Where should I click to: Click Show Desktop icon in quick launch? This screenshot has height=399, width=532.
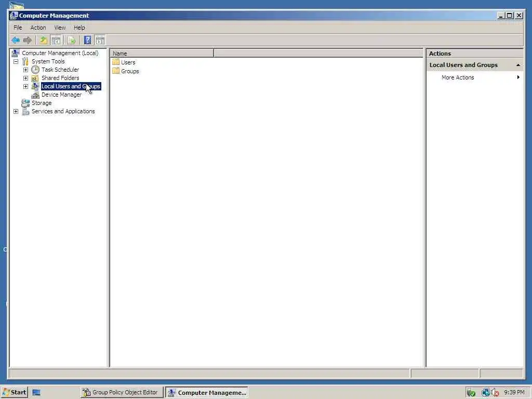(36, 393)
